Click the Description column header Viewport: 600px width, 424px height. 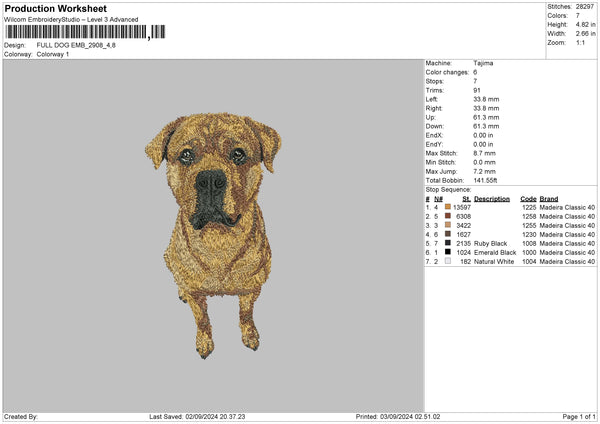492,198
